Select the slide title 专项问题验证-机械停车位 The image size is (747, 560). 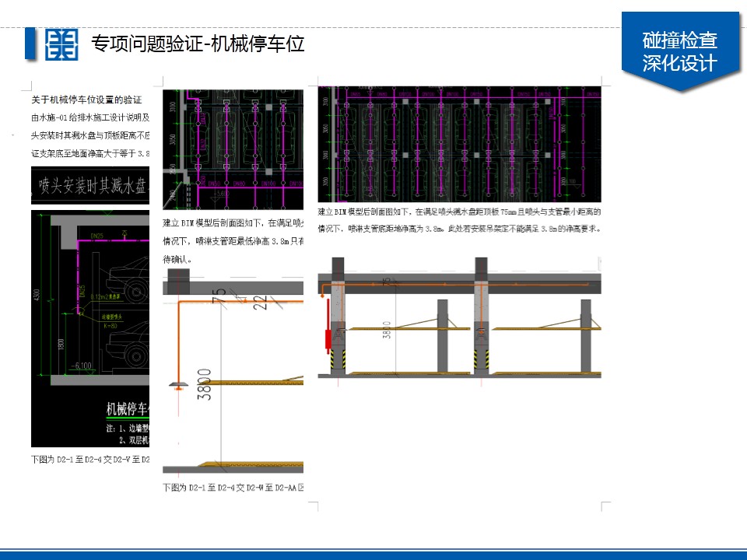tap(198, 44)
